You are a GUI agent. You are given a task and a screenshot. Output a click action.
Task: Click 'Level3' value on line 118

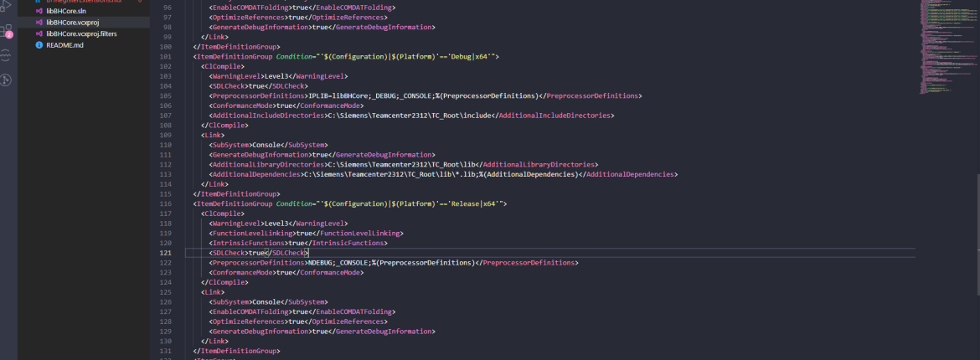tap(276, 224)
